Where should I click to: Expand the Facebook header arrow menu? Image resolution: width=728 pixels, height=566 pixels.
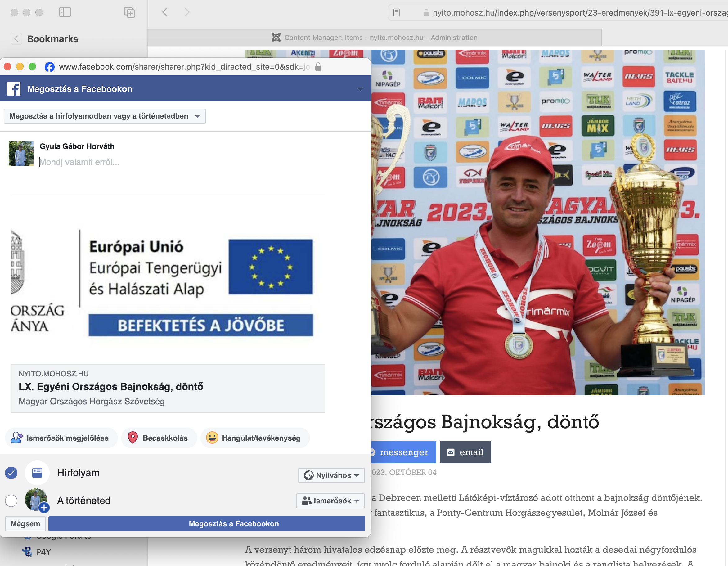[360, 89]
